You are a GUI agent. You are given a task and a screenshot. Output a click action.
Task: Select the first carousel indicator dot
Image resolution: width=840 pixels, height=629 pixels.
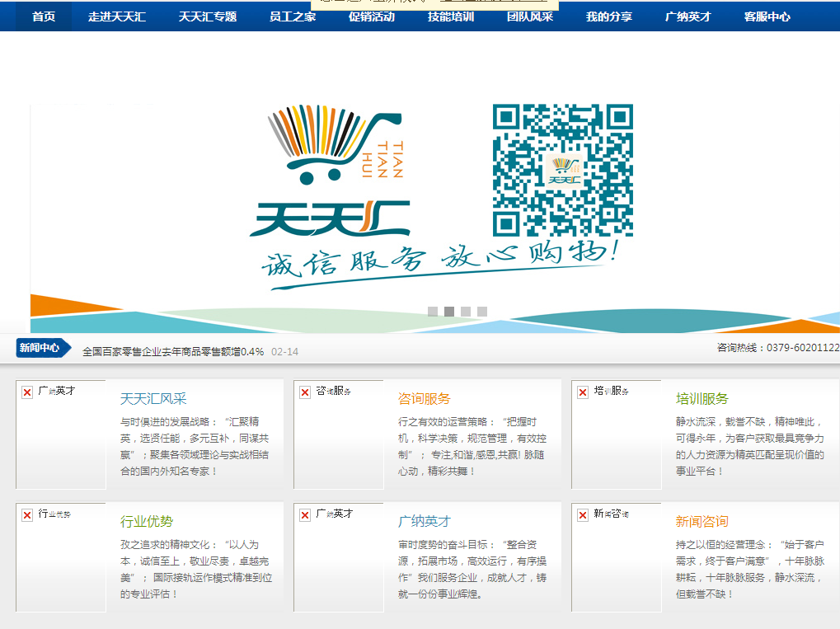[433, 312]
